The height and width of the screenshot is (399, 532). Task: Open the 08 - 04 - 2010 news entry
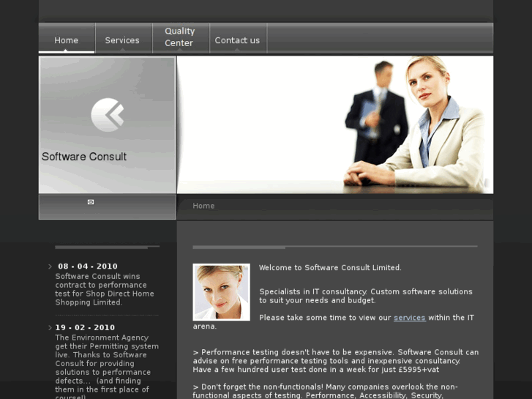(x=88, y=266)
